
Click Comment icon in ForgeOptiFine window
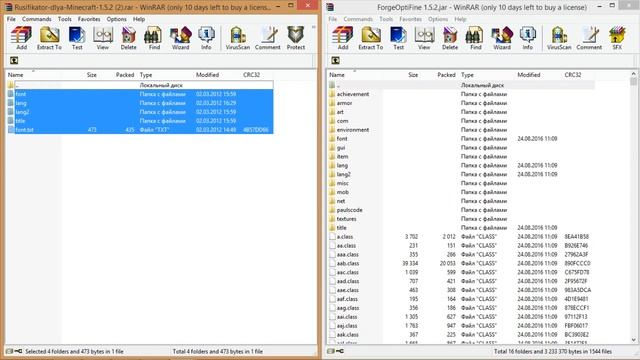(x=589, y=38)
